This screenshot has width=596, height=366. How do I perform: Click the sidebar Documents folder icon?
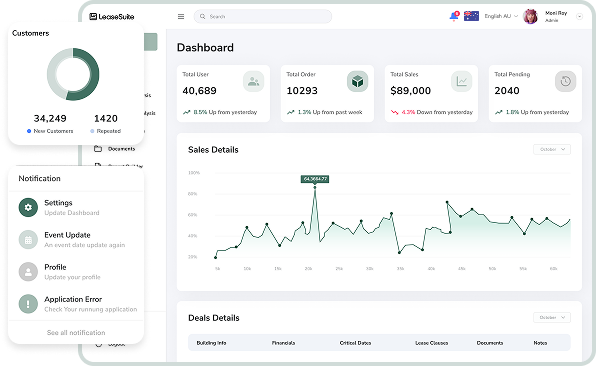pyautogui.click(x=98, y=149)
